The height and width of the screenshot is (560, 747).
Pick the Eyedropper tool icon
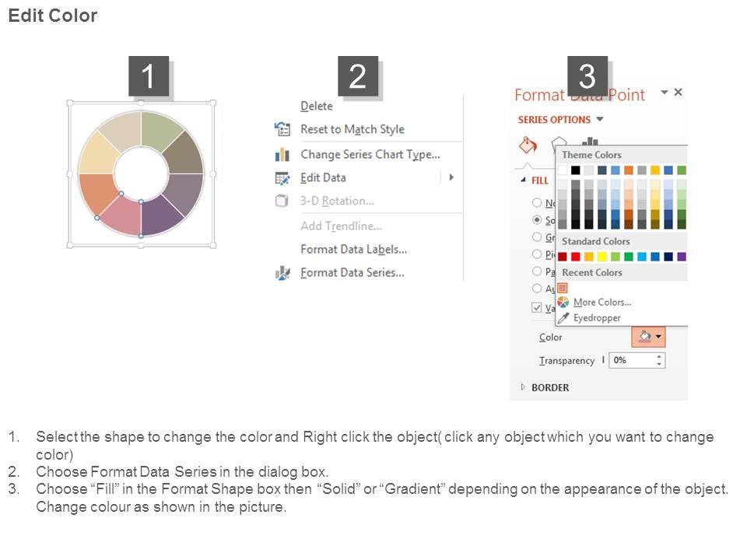click(x=563, y=317)
